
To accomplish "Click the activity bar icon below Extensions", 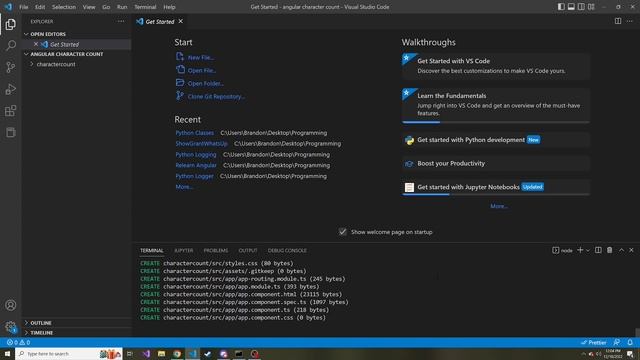I will (11, 132).
